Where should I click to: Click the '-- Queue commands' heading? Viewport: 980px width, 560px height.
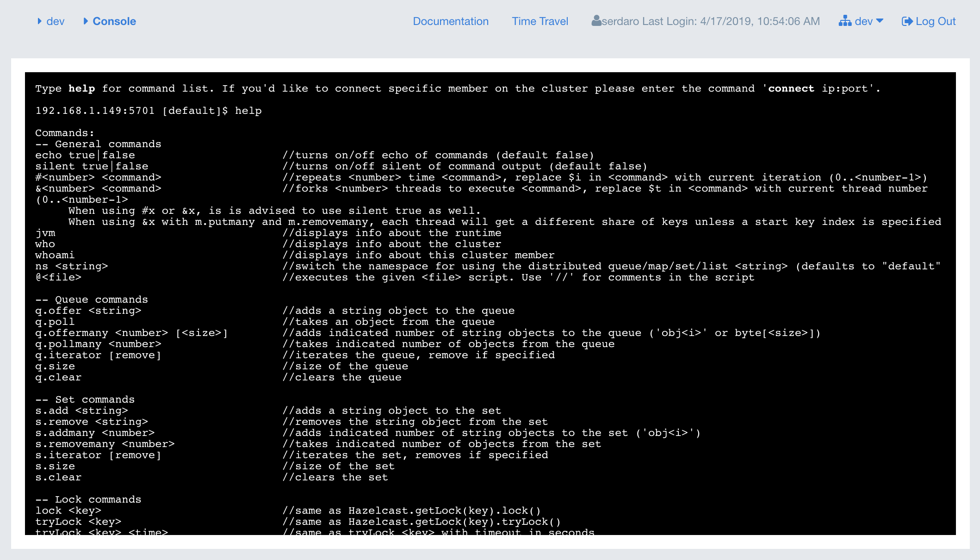[92, 299]
